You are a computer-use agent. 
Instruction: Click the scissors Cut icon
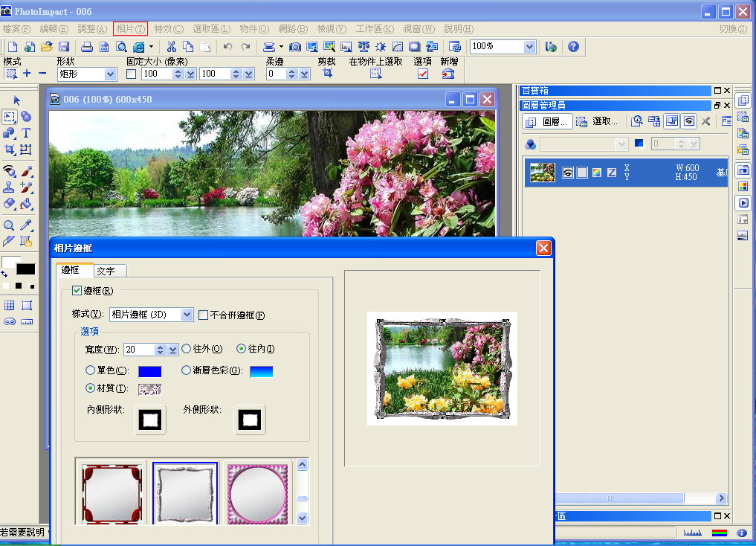point(171,47)
